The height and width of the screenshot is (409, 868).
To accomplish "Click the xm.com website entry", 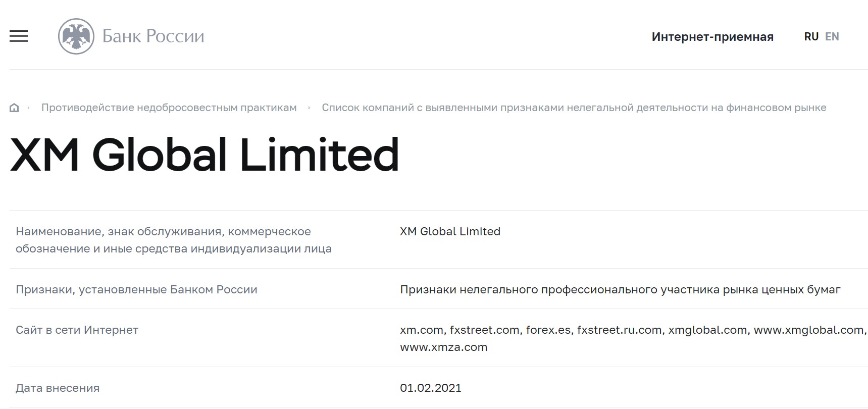I will [421, 330].
